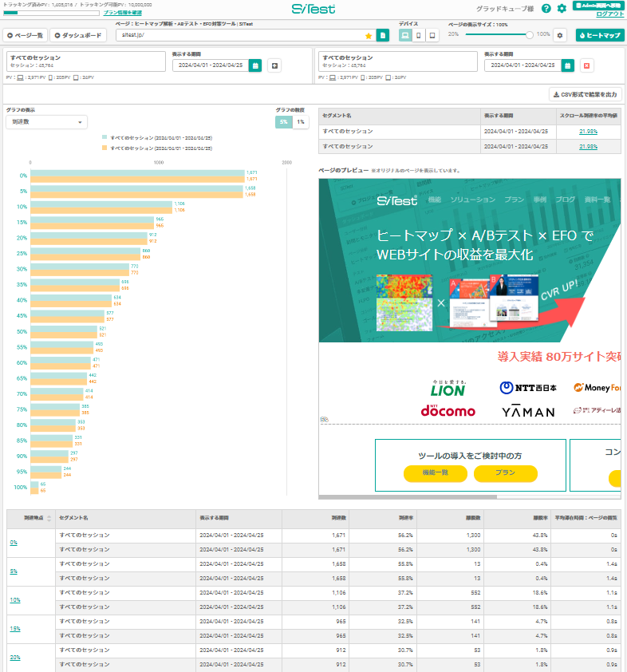The width and height of the screenshot is (627, 672).
Task: Open left segment date calendar picker
Action: [255, 65]
